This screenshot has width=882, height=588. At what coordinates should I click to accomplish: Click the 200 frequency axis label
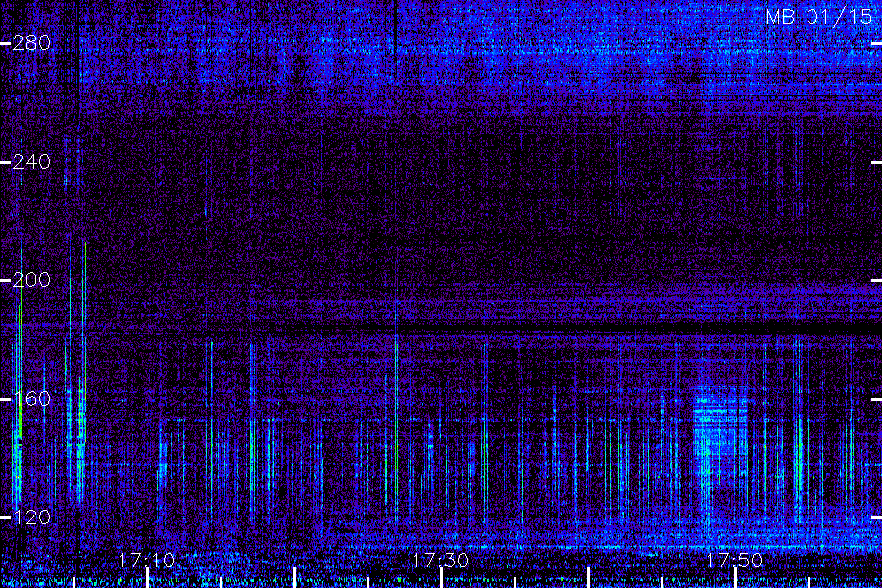point(31,280)
